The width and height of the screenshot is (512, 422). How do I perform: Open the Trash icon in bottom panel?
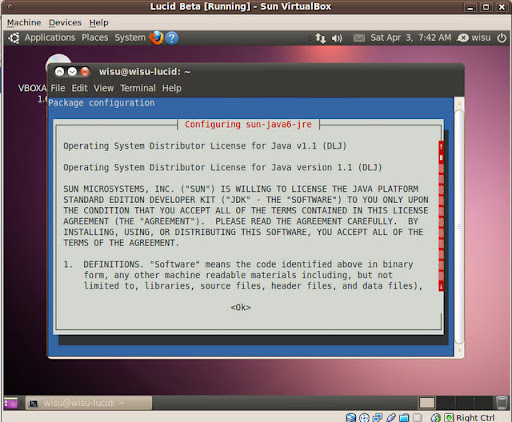[502, 403]
